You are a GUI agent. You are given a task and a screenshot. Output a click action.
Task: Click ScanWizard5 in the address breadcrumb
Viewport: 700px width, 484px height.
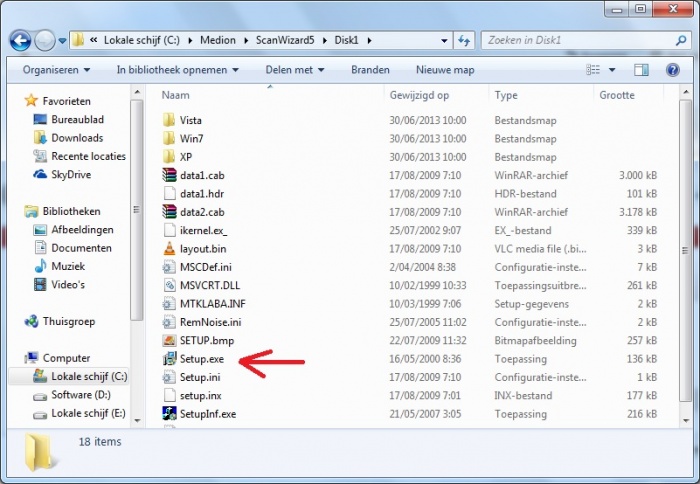(x=285, y=40)
